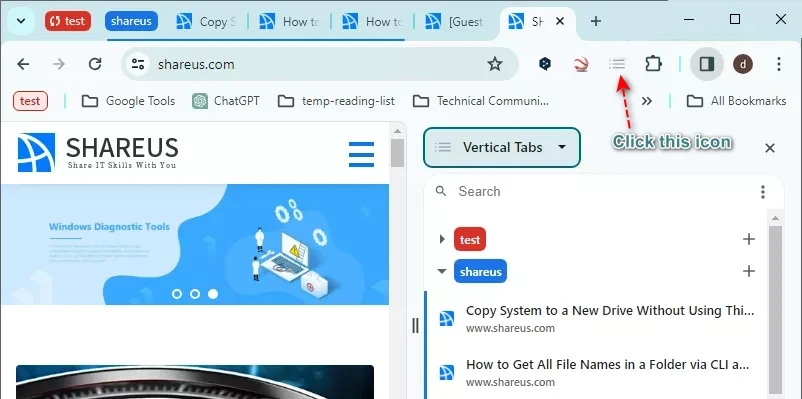Open Google Tools bookmark folder
The height and width of the screenshot is (399, 802).
point(128,101)
